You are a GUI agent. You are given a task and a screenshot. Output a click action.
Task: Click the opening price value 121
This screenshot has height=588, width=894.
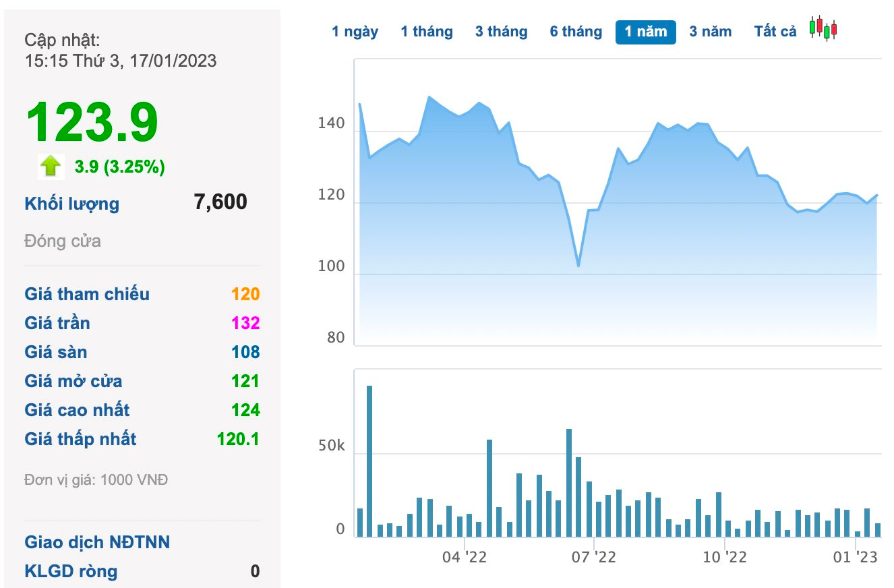click(x=245, y=381)
